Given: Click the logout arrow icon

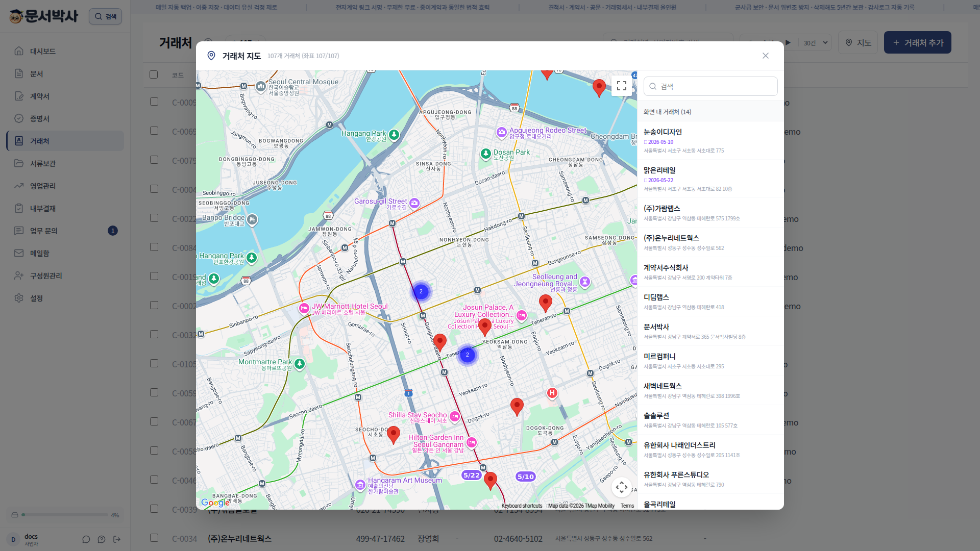Looking at the screenshot, I should [117, 539].
